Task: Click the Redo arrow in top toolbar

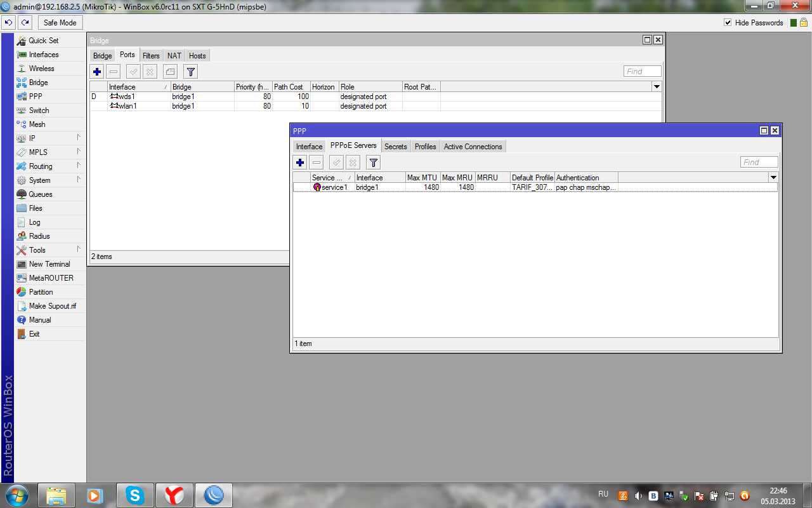Action: click(25, 22)
